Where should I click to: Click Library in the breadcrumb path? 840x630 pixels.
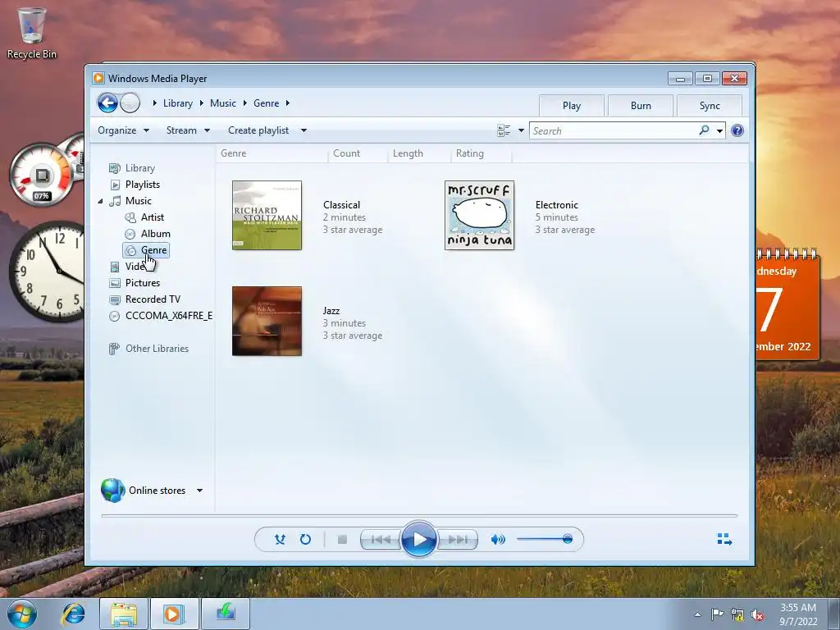[178, 103]
